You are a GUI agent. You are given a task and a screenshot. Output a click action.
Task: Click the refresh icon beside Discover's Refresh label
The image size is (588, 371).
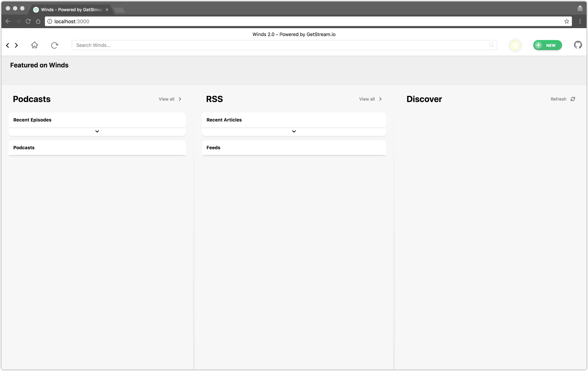point(573,99)
